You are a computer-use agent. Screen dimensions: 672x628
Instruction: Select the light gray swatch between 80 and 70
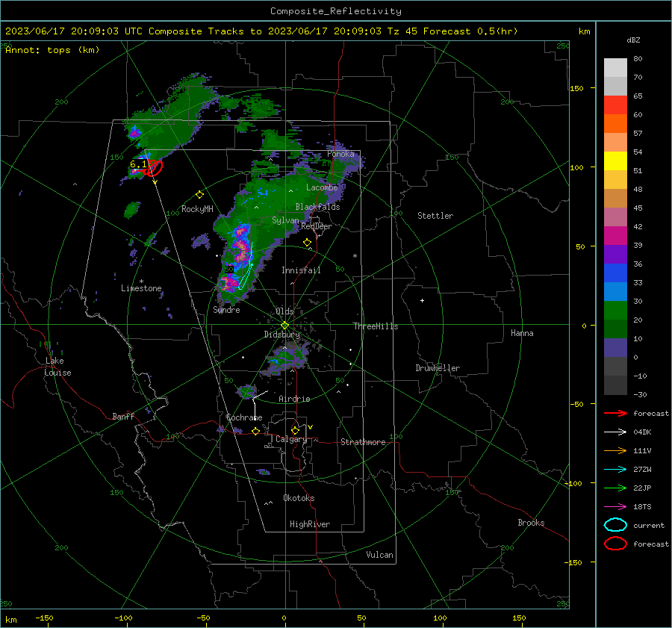click(x=615, y=68)
